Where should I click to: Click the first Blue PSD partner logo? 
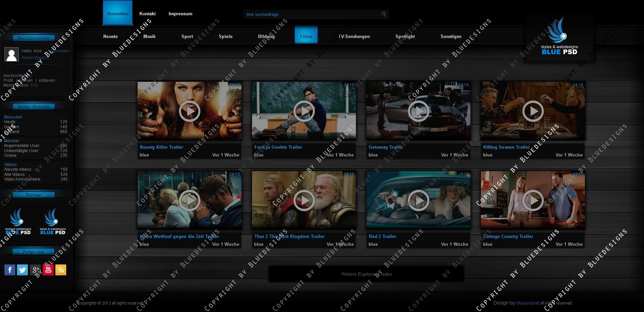18,221
